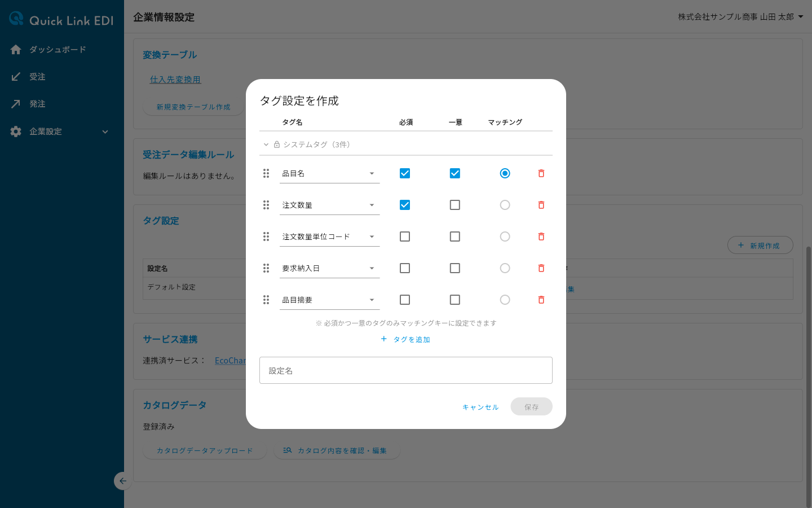This screenshot has height=508, width=812.
Task: Delete the 注文数量単位コード tag row
Action: tap(541, 237)
